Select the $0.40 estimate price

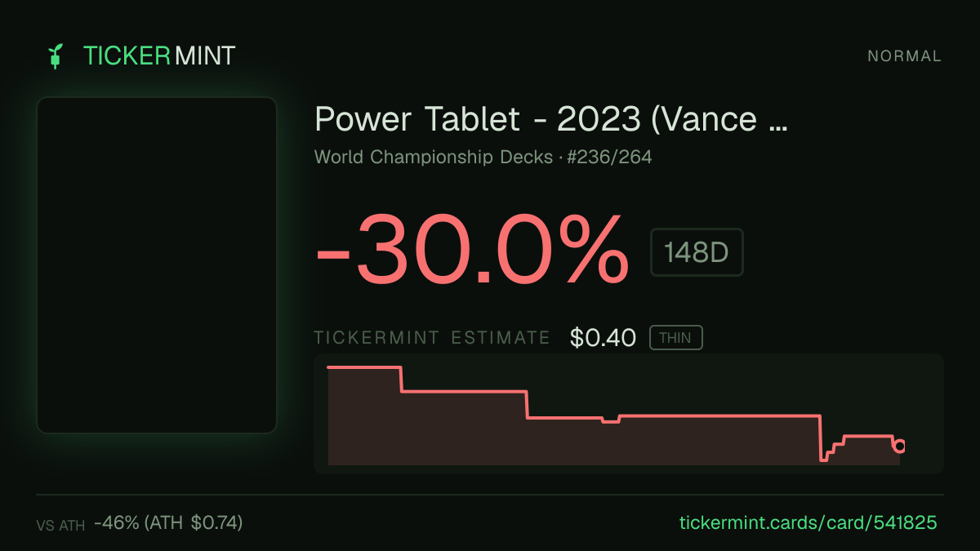(603, 338)
